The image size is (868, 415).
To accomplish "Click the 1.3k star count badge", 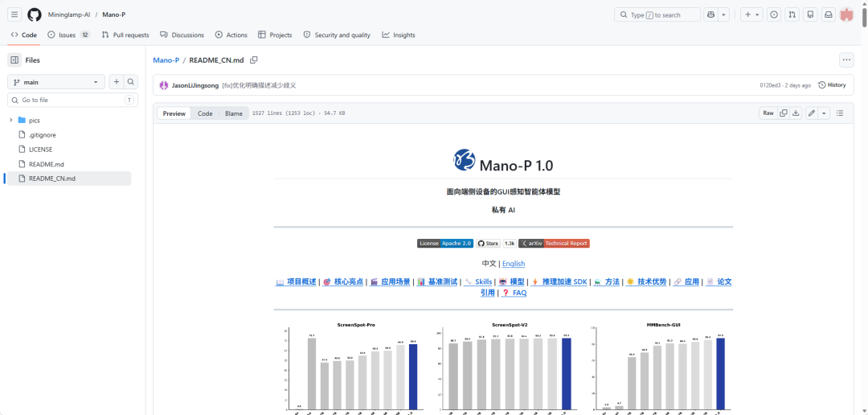I will (510, 243).
